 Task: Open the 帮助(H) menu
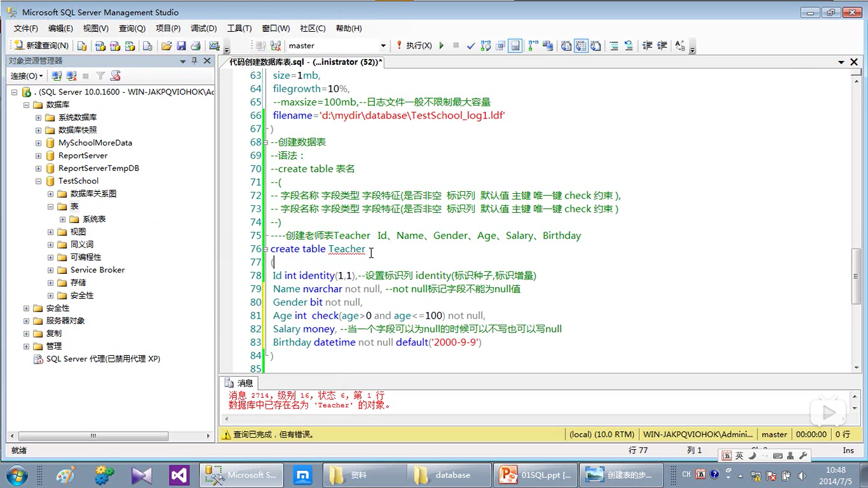click(x=349, y=29)
